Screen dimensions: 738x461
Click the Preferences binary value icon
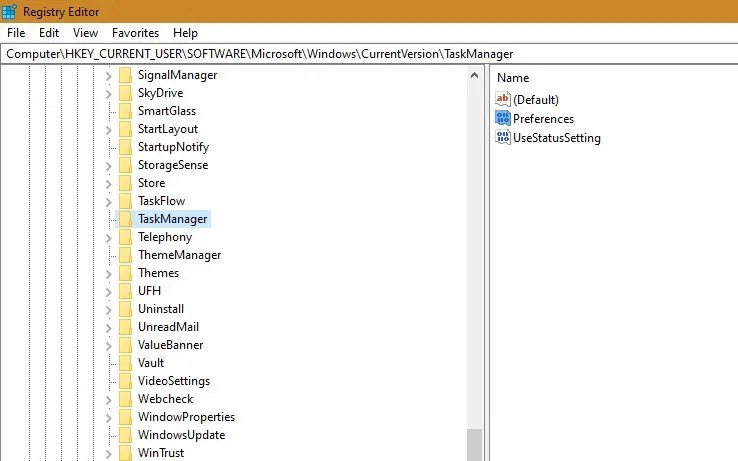tap(503, 118)
